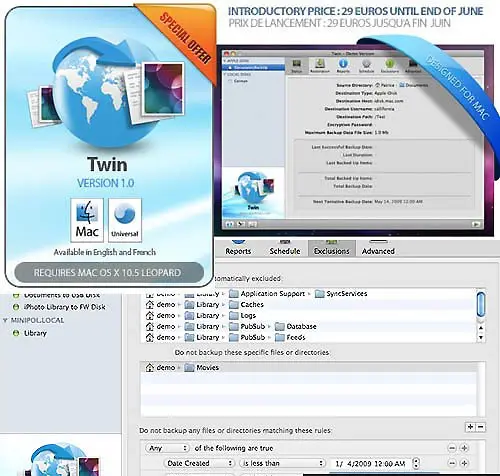
Task: Click the Logs folder icon
Action: [234, 315]
